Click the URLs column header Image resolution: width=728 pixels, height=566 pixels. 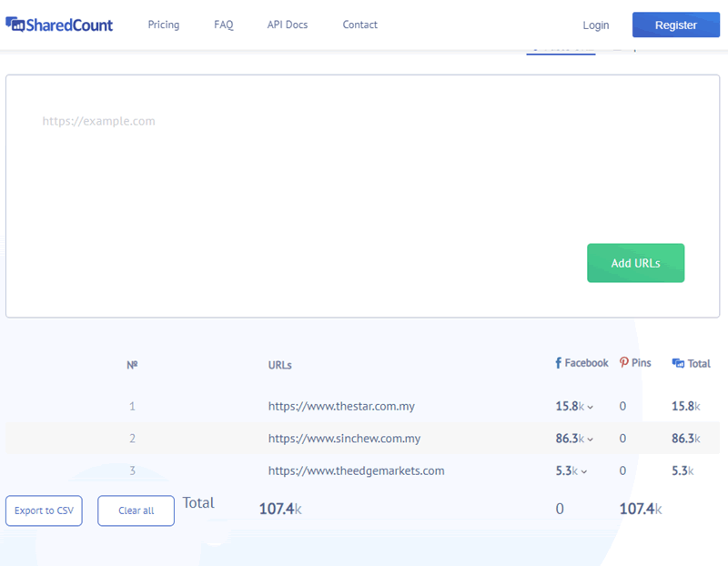click(280, 365)
